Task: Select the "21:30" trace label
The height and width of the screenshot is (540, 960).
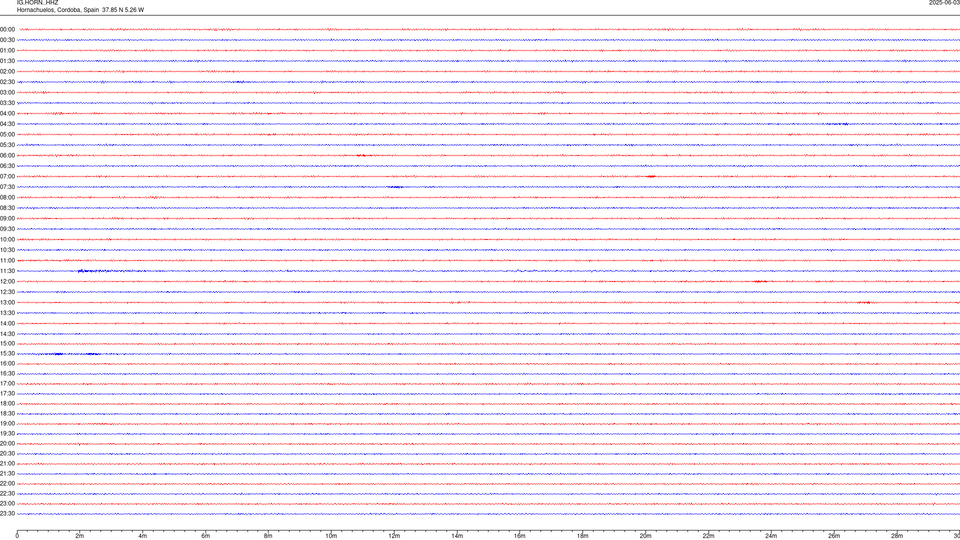Action: click(x=7, y=474)
